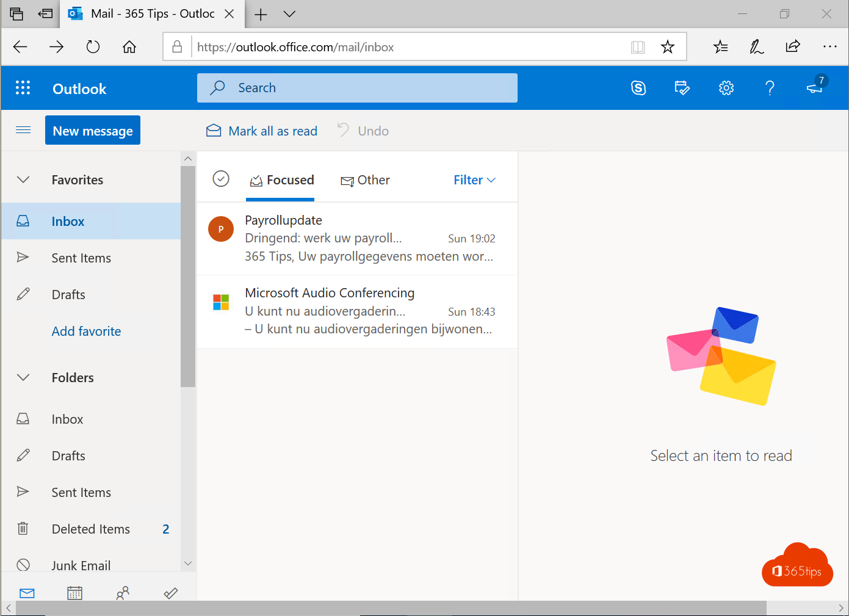Viewport: 849px width, 616px height.
Task: Open Sent Items under Favorites
Action: pyautogui.click(x=91, y=258)
